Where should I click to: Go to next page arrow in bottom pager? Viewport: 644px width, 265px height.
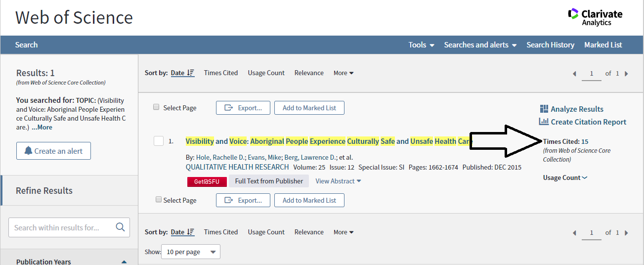coord(626,233)
